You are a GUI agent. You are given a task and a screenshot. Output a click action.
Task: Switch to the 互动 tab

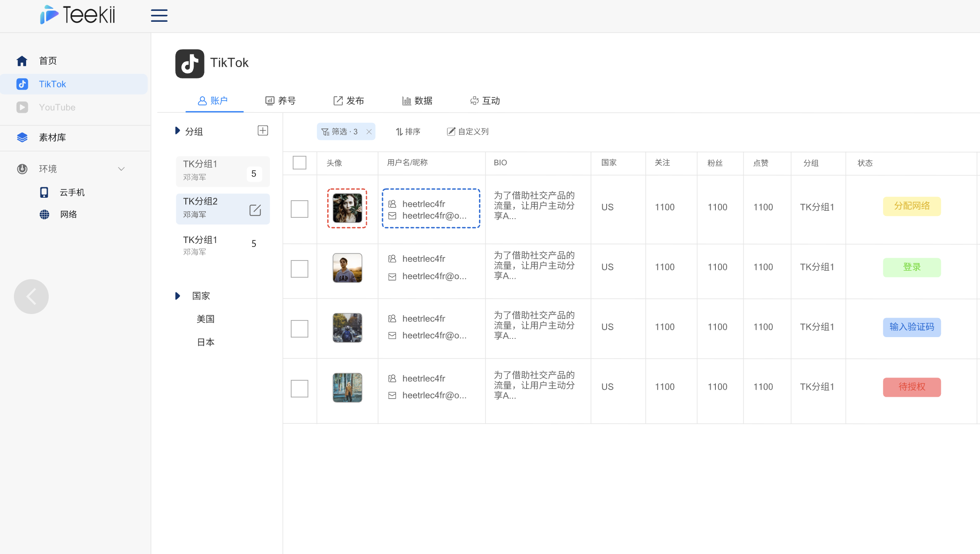[485, 101]
